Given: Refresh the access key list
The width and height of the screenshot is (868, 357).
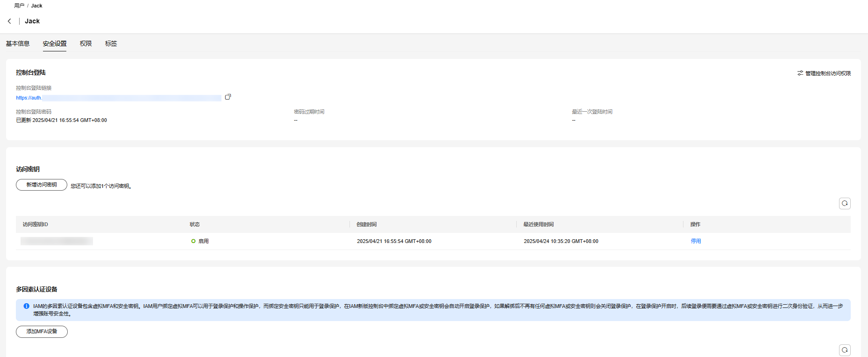Looking at the screenshot, I should click(845, 203).
